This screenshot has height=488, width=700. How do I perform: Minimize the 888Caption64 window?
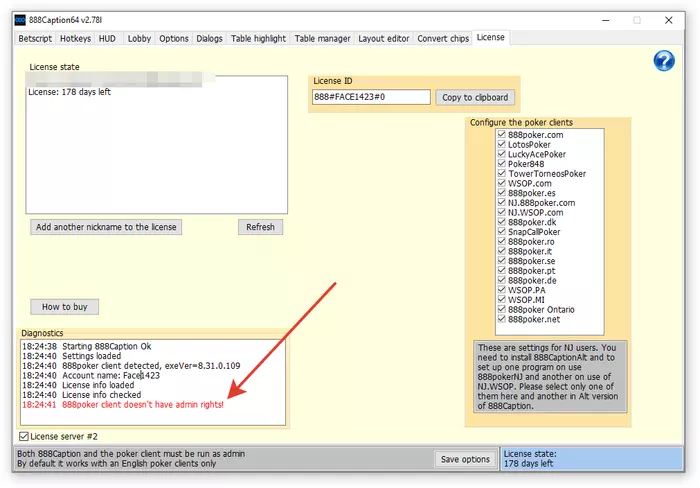(x=606, y=20)
